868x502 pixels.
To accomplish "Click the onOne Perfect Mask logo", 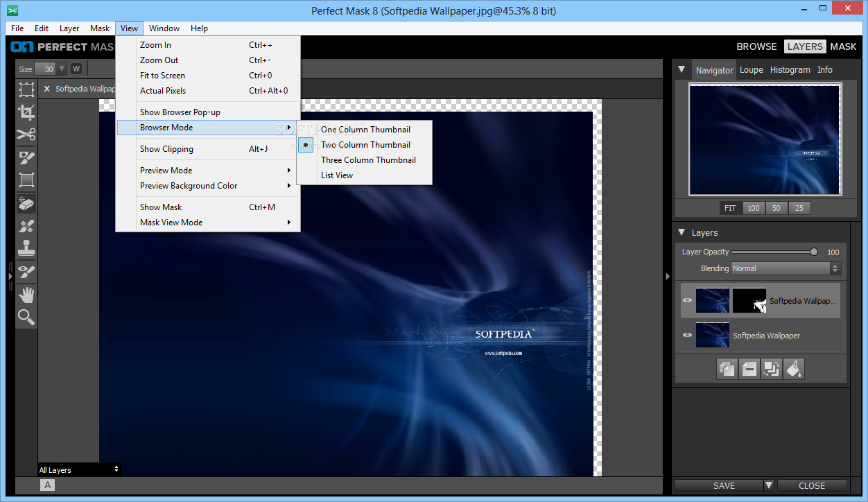I will [x=62, y=46].
